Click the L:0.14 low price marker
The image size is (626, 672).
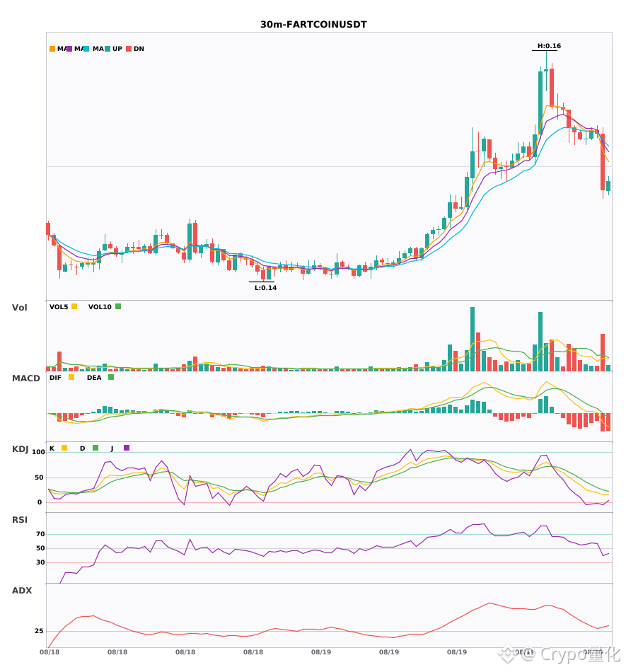point(266,288)
